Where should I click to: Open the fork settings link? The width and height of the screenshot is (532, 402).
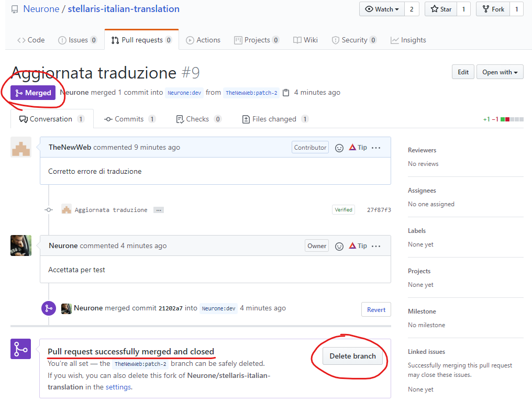tap(118, 387)
